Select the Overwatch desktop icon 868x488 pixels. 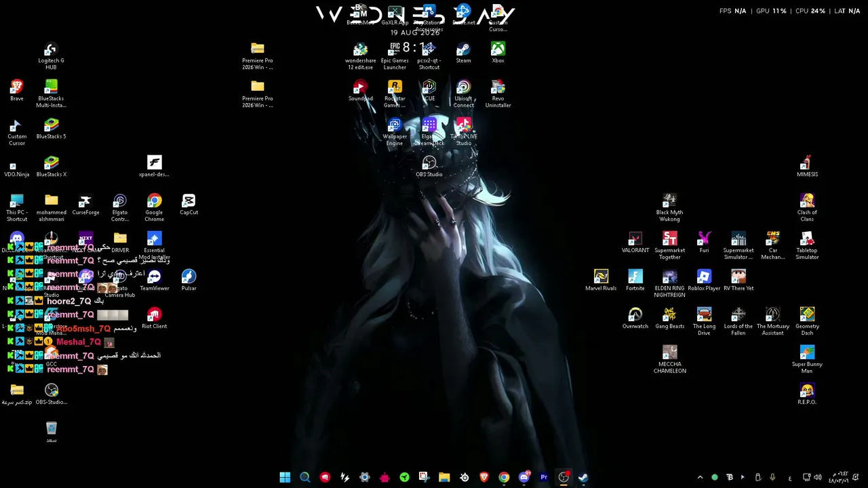point(635,319)
